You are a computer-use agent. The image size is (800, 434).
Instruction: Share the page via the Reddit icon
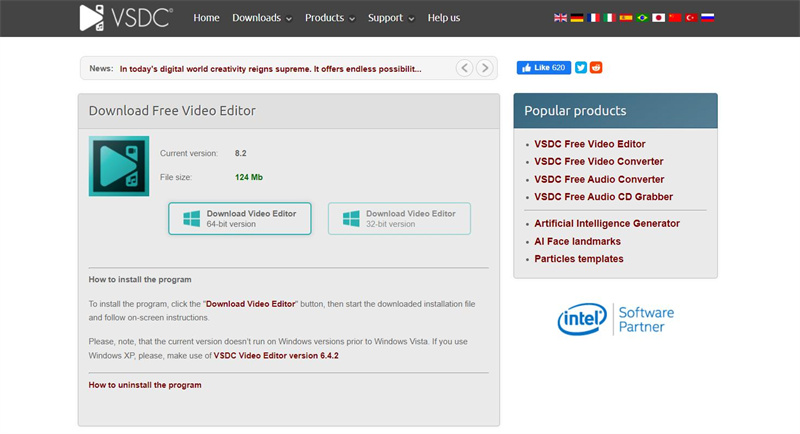click(x=597, y=68)
